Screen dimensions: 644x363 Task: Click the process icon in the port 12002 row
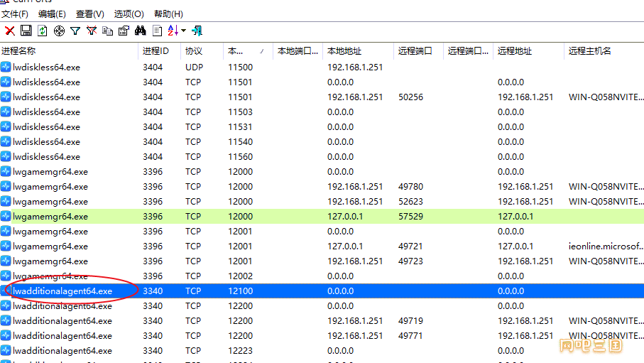tap(6, 276)
